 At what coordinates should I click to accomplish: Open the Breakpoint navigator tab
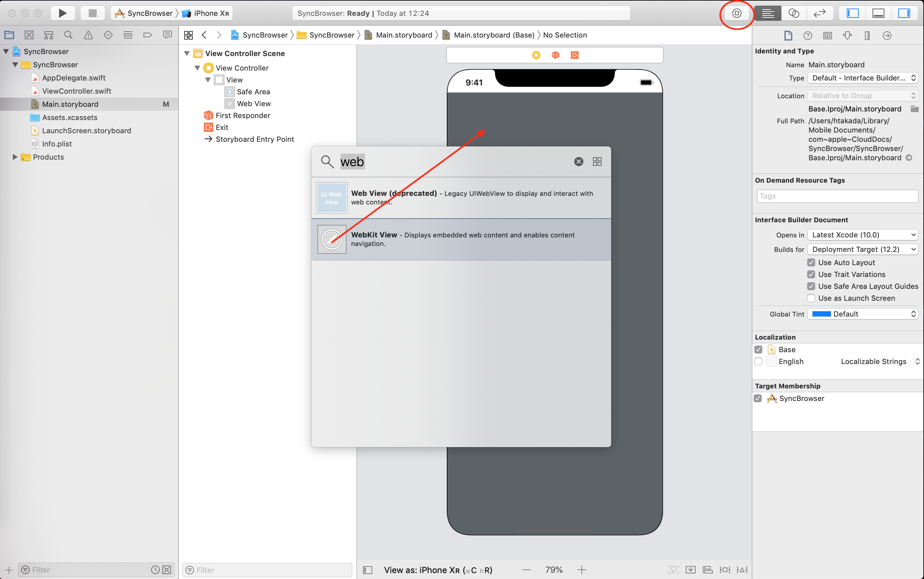tap(148, 35)
